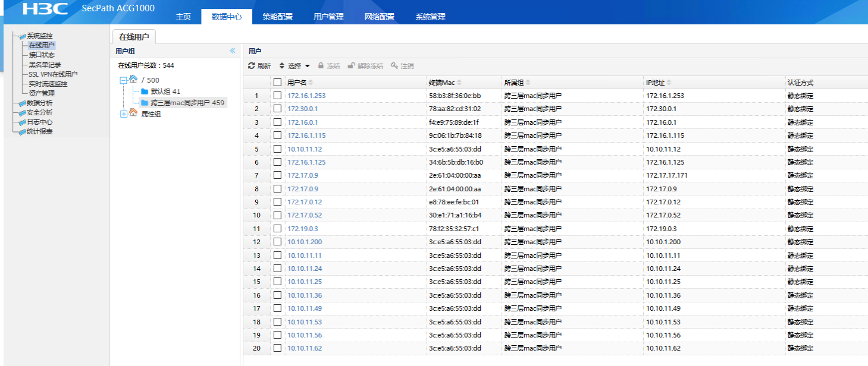Select SSL VPN在线用户 in sidebar

53,74
